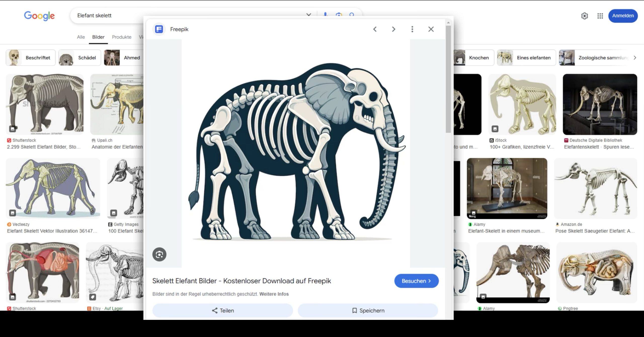The width and height of the screenshot is (644, 337).
Task: Open Upali.ch anatomy diagram thumbnail
Action: (117, 104)
